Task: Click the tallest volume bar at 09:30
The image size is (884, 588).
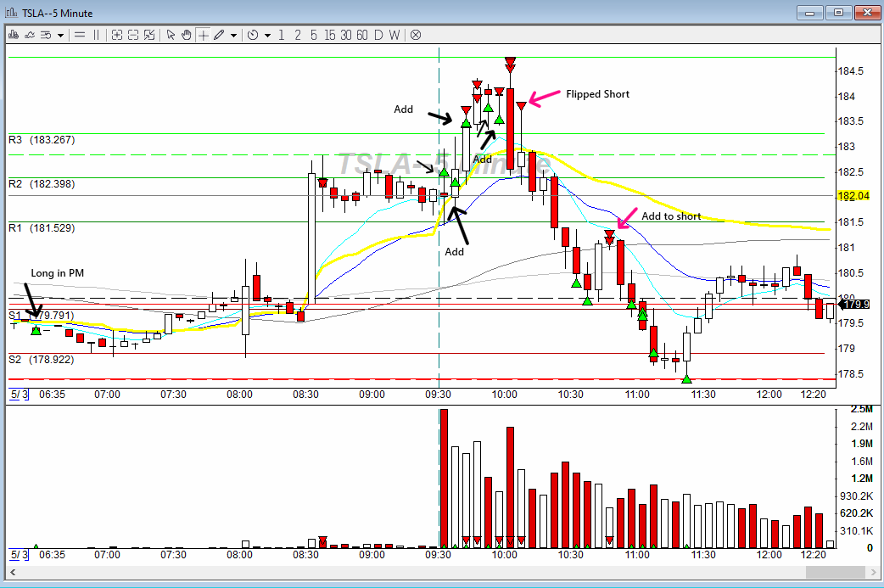Action: tap(445, 479)
